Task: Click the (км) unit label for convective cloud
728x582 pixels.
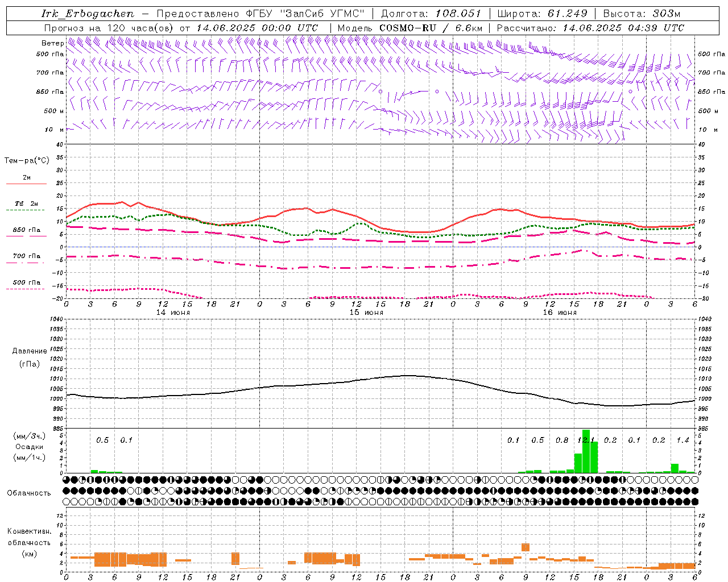Action: click(x=29, y=554)
